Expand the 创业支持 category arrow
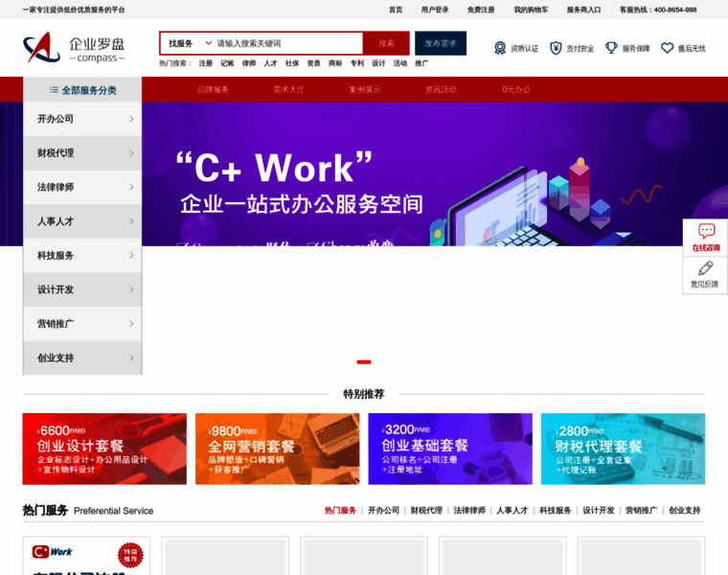 pos(131,357)
